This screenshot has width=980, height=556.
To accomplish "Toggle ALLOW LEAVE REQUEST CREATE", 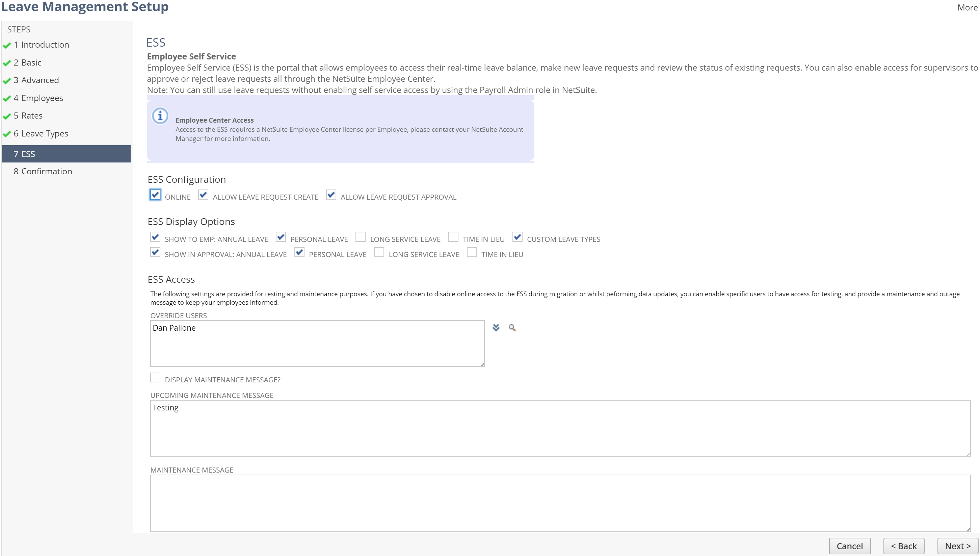I will click(203, 195).
